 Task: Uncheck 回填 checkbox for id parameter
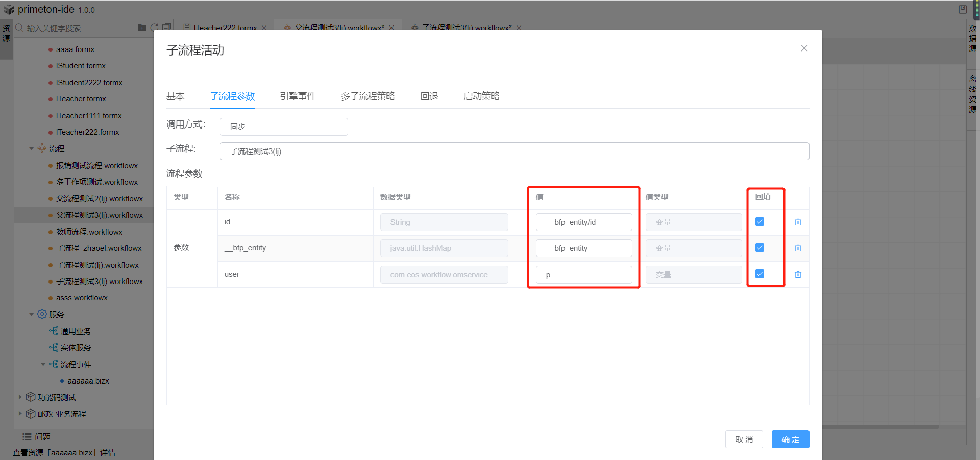click(759, 222)
